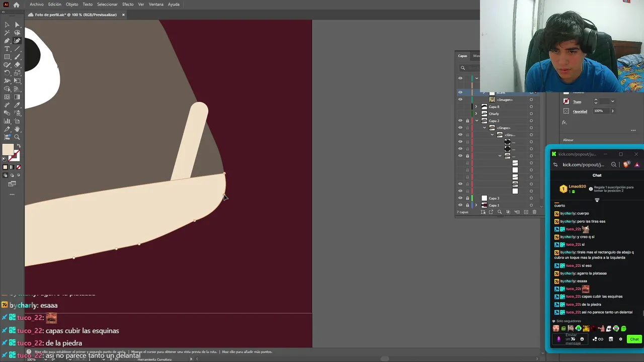Toggle lock on Capa 3 layer
The width and height of the screenshot is (644, 362).
pos(467,198)
